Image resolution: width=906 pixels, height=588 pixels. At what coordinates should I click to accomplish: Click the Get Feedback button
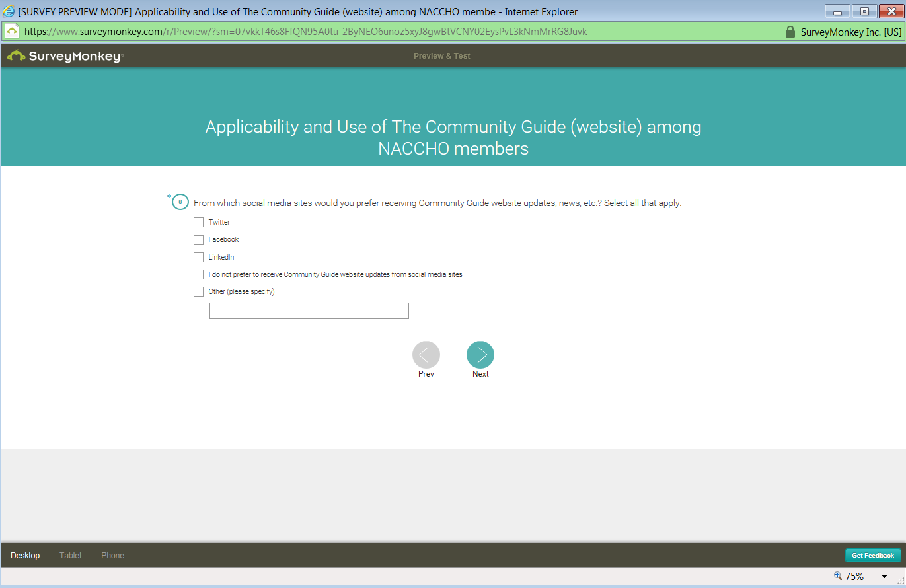point(872,556)
